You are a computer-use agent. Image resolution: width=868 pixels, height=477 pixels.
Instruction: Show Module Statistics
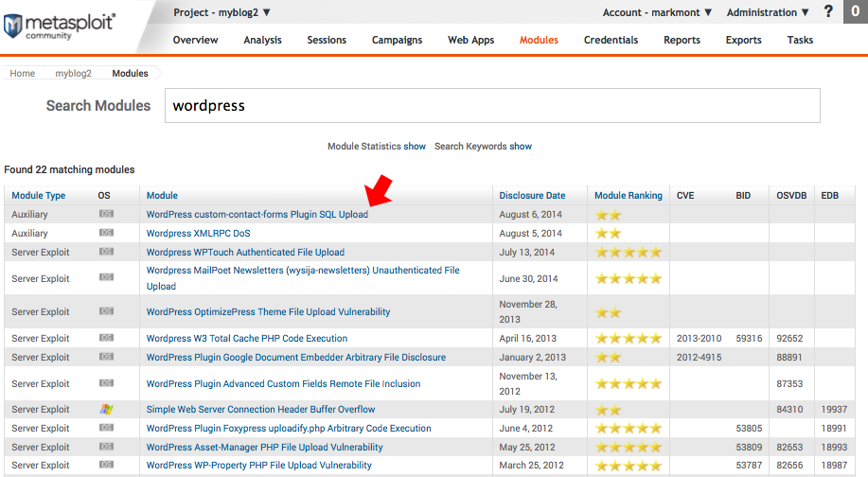(415, 147)
